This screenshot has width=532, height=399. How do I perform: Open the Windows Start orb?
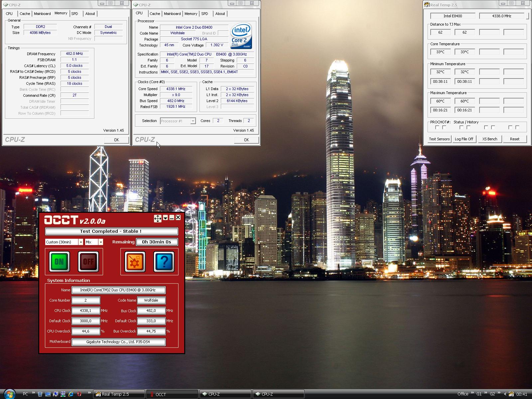9,394
